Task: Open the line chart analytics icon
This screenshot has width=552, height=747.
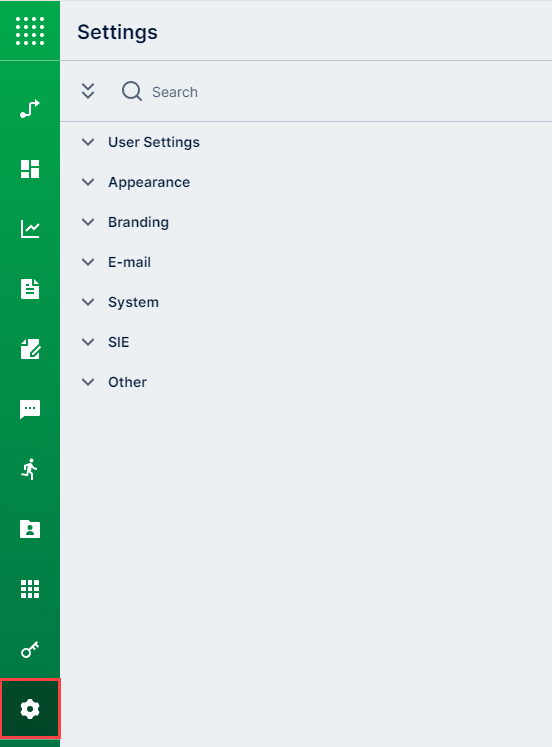Action: pyautogui.click(x=30, y=229)
